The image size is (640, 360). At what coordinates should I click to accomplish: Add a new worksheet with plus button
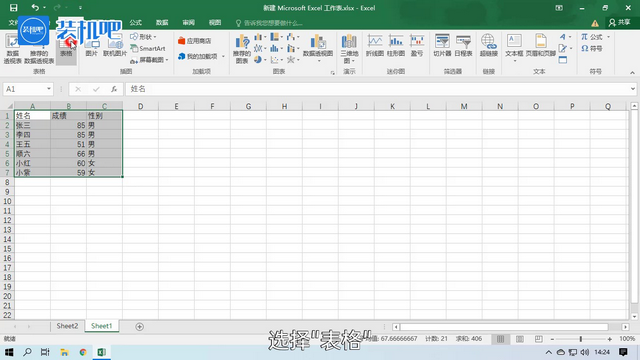[140, 327]
